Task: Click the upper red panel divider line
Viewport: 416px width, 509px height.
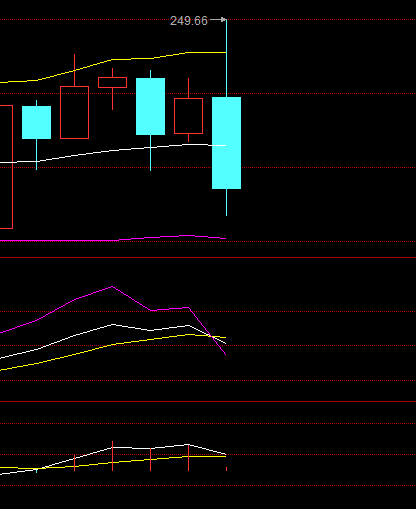Action: coord(208,257)
